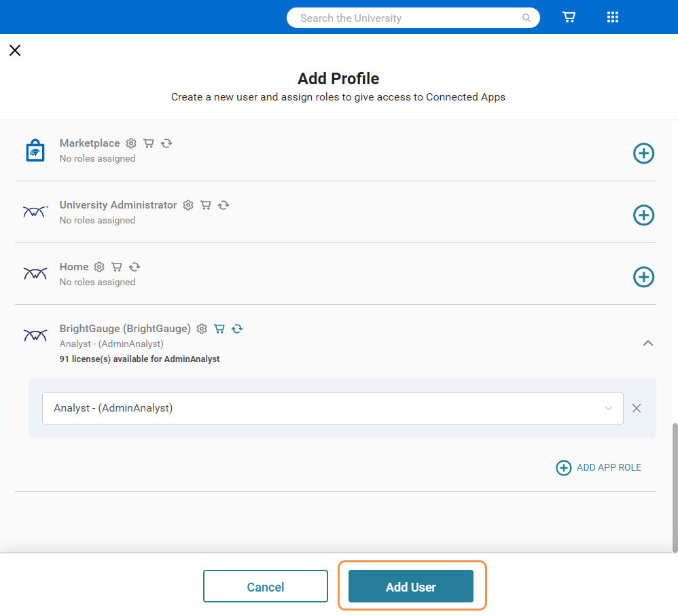
Task: Click the Search the University field
Action: point(408,18)
